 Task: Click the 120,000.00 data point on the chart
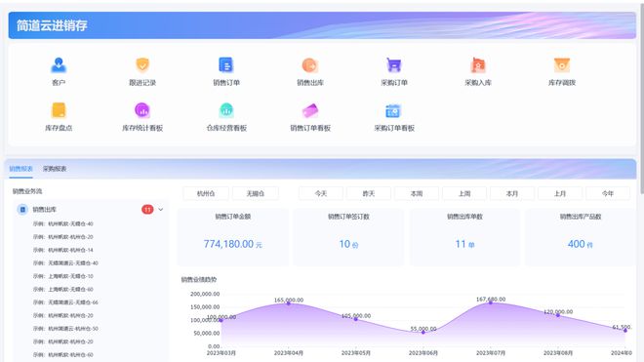[x=558, y=315]
